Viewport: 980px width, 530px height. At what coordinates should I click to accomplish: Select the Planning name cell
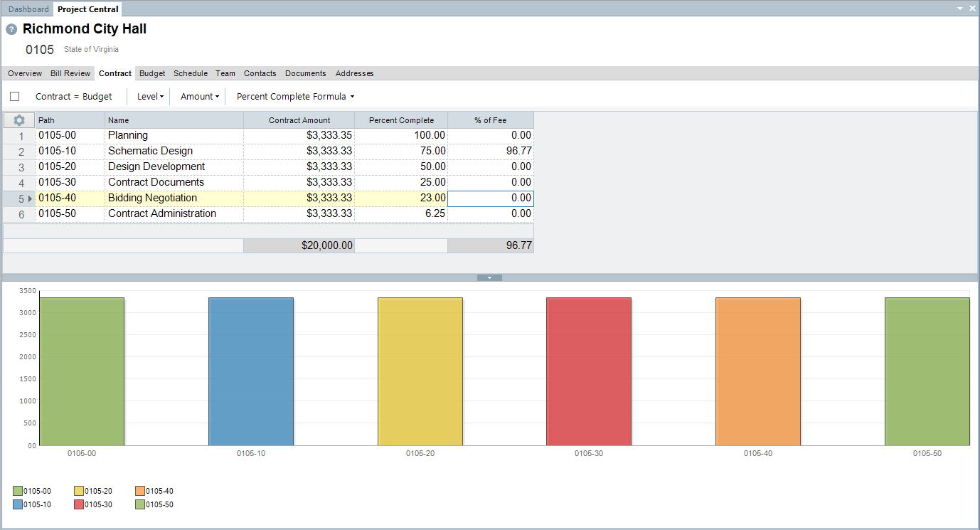coord(174,136)
